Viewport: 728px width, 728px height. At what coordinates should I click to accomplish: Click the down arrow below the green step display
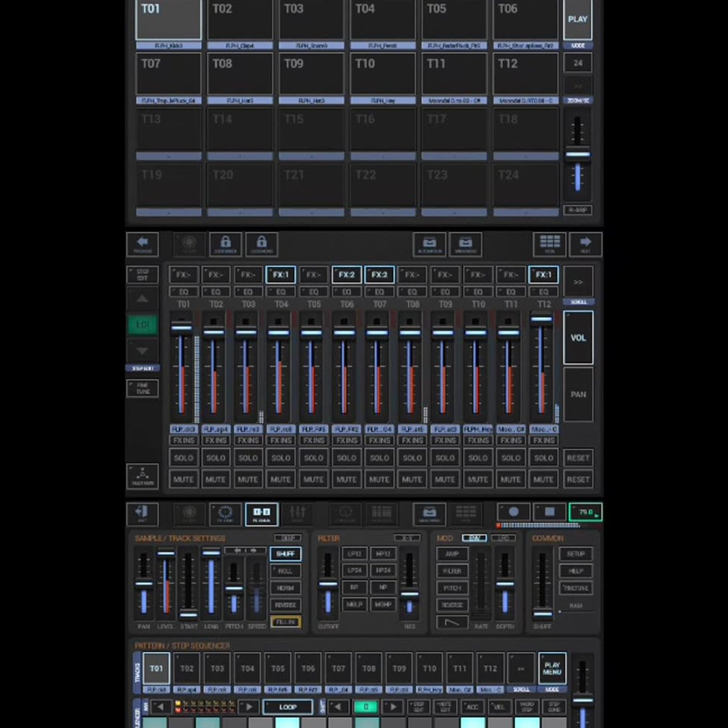(142, 351)
